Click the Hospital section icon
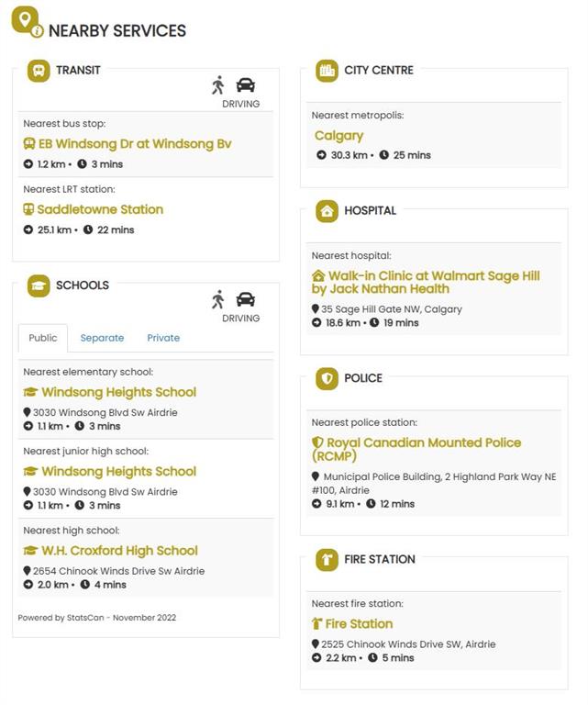Image resolution: width=588 pixels, height=705 pixels. point(327,211)
